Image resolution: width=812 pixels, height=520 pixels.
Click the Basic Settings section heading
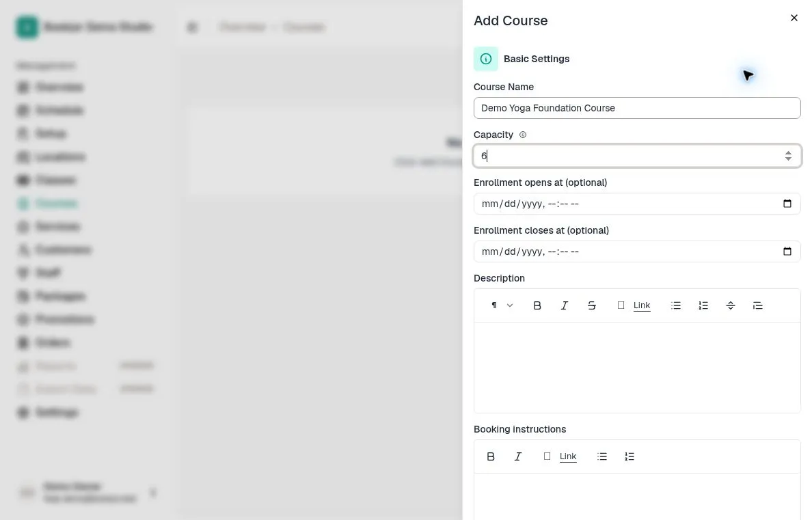[x=537, y=59]
